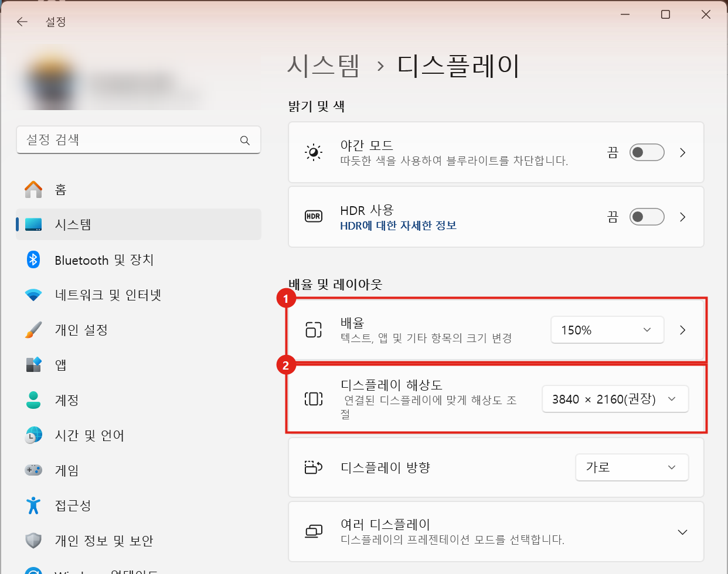This screenshot has height=574, width=728.
Task: Minimize the Settings window
Action: pos(625,14)
